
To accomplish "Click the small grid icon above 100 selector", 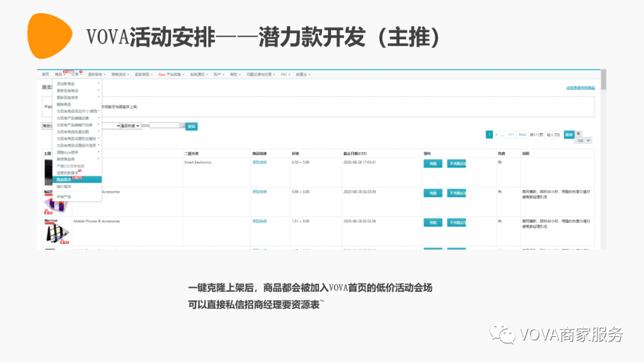I will click(578, 134).
